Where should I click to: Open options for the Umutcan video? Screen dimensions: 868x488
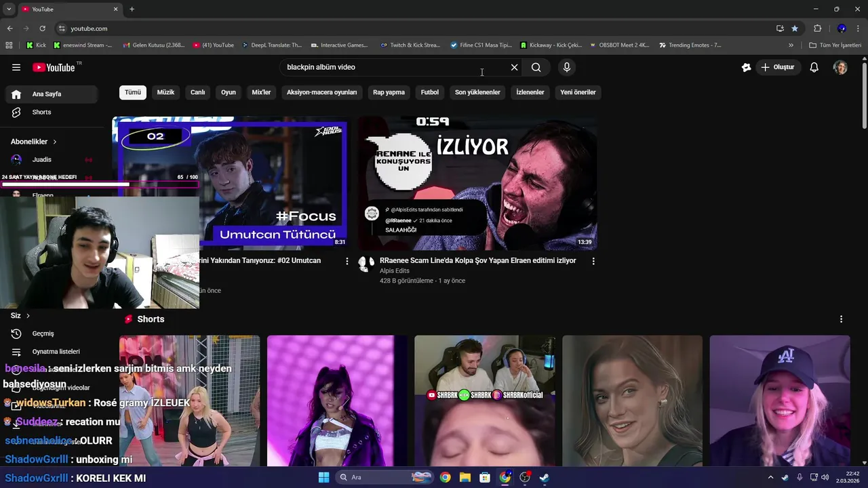pos(347,261)
